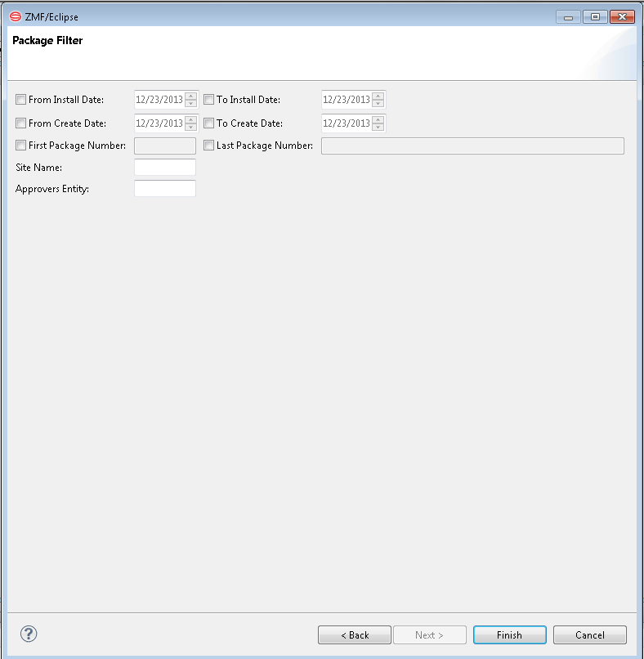Tick the To Create Date checkbox
This screenshot has width=644, height=659.
[208, 123]
